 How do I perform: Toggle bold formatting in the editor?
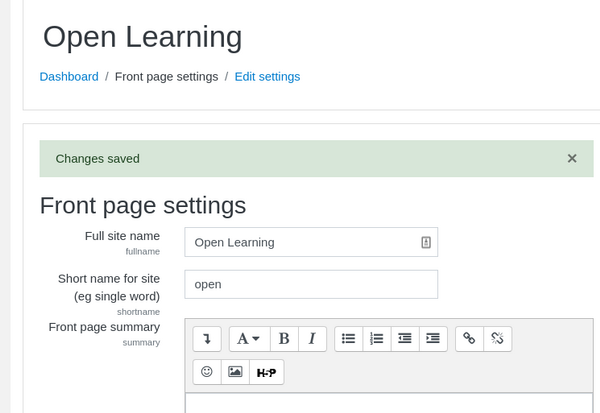[284, 339]
